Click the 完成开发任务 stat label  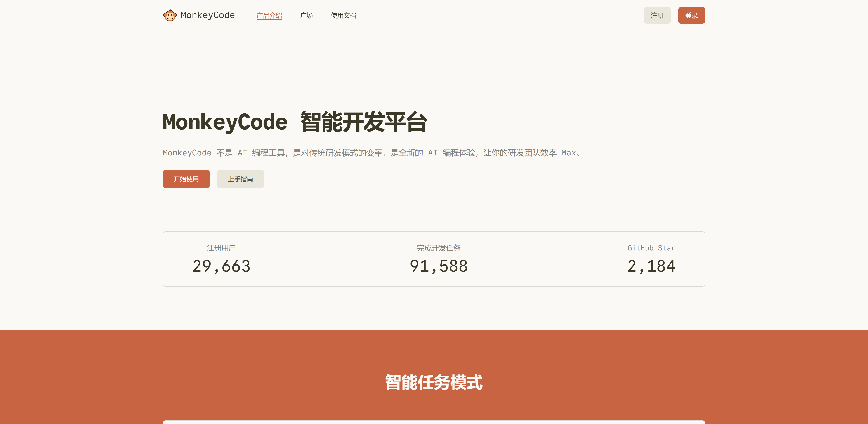(438, 248)
